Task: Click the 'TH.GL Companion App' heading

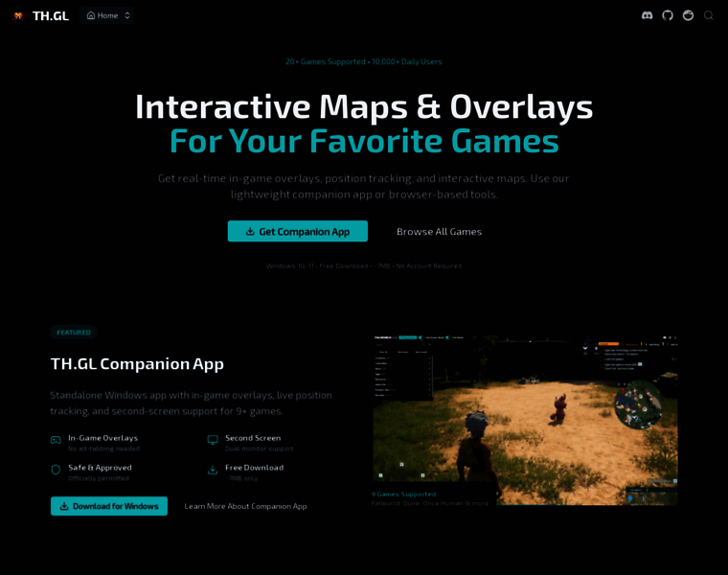Action: pos(137,363)
